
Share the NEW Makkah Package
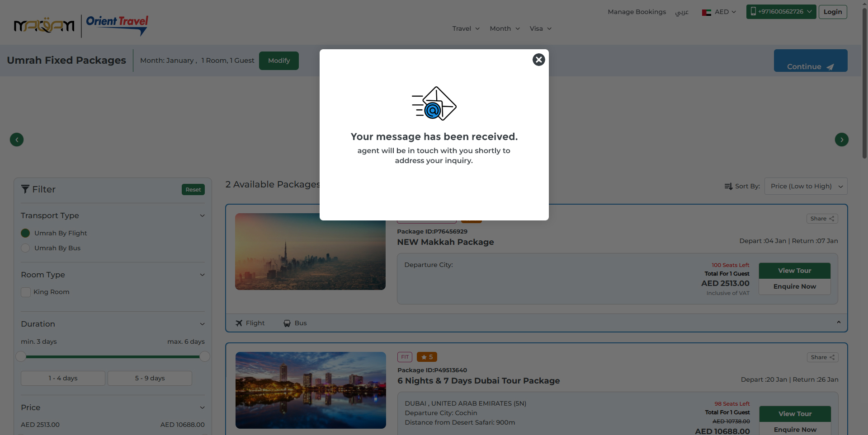[x=822, y=219]
